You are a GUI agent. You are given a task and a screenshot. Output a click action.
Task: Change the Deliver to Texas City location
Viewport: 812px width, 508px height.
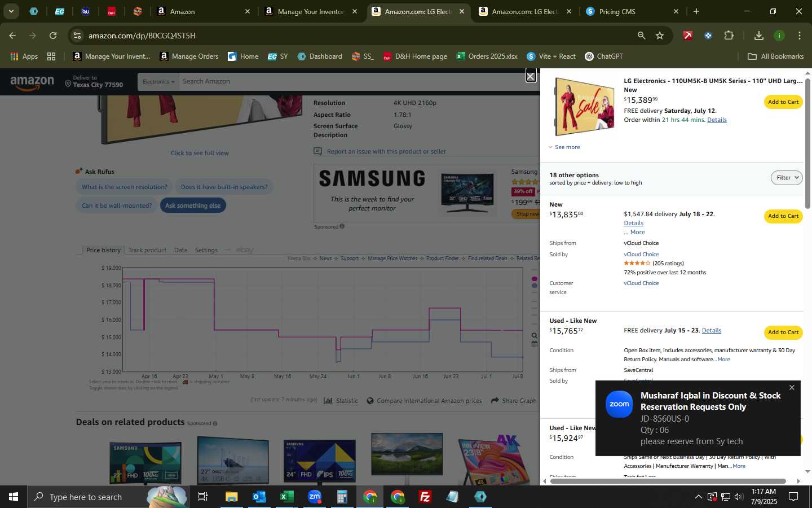94,82
